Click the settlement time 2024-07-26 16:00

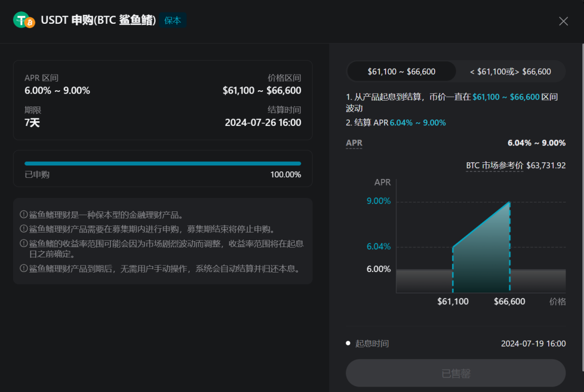tap(263, 123)
